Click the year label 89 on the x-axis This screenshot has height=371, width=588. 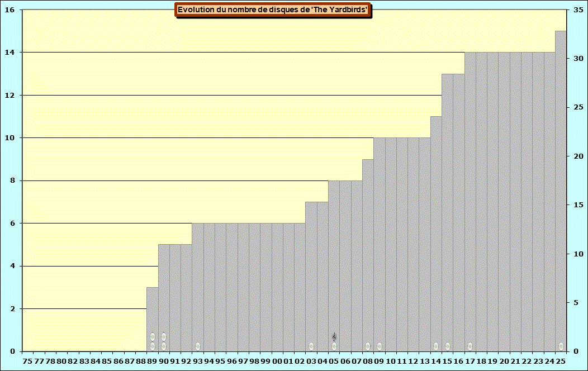coord(152,362)
